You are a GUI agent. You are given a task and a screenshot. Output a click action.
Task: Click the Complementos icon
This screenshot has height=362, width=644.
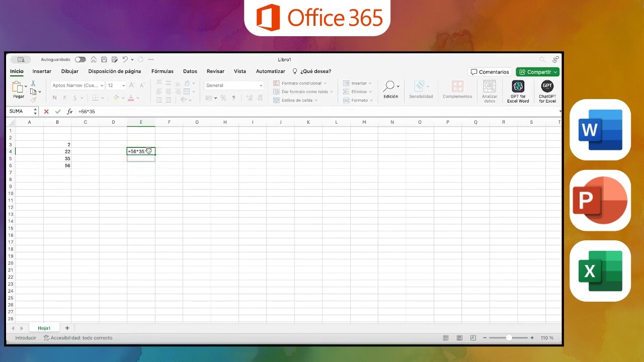coord(457,86)
